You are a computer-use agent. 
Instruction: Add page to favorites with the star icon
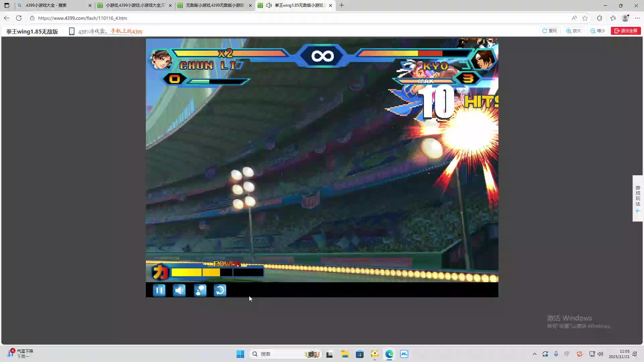pos(585,18)
